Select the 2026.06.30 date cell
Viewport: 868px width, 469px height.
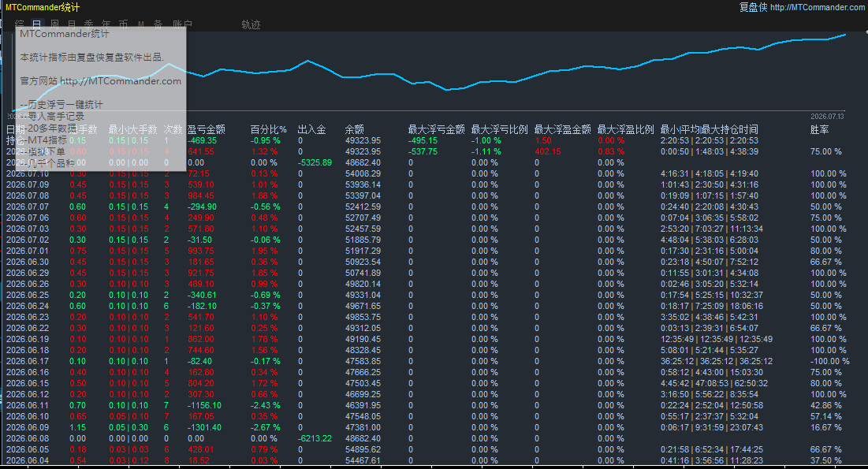[28, 262]
